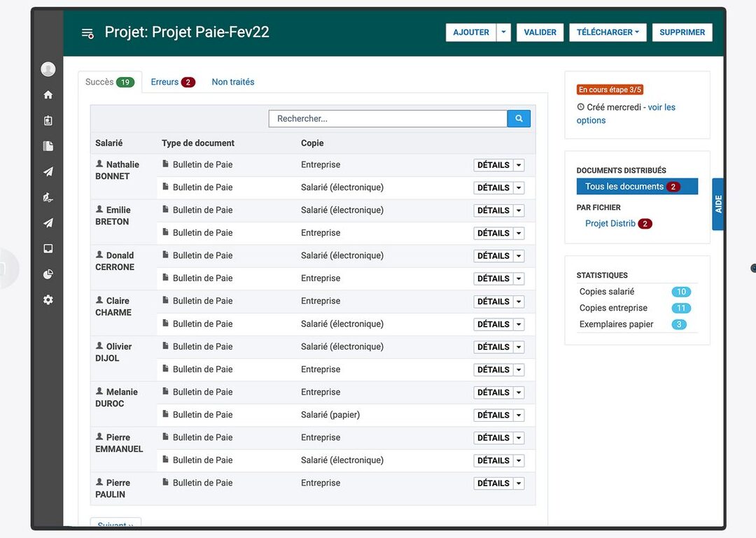The height and width of the screenshot is (538, 756).
Task: Expand DÉTAILS arrow for Melanie DUROC Salarié (papier) row
Action: point(519,415)
